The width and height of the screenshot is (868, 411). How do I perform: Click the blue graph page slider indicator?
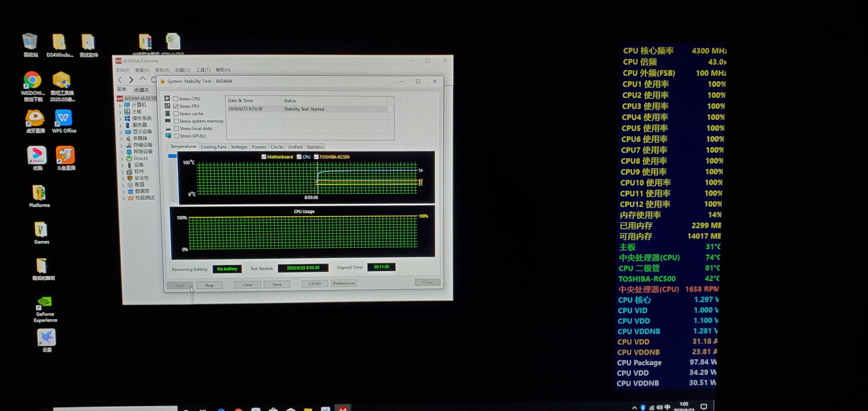point(173,156)
